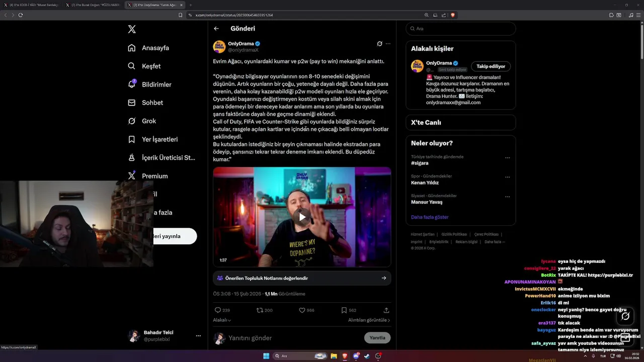The width and height of the screenshot is (644, 362).
Task: Open Bahadır Telci account menu dots
Action: [x=198, y=336]
